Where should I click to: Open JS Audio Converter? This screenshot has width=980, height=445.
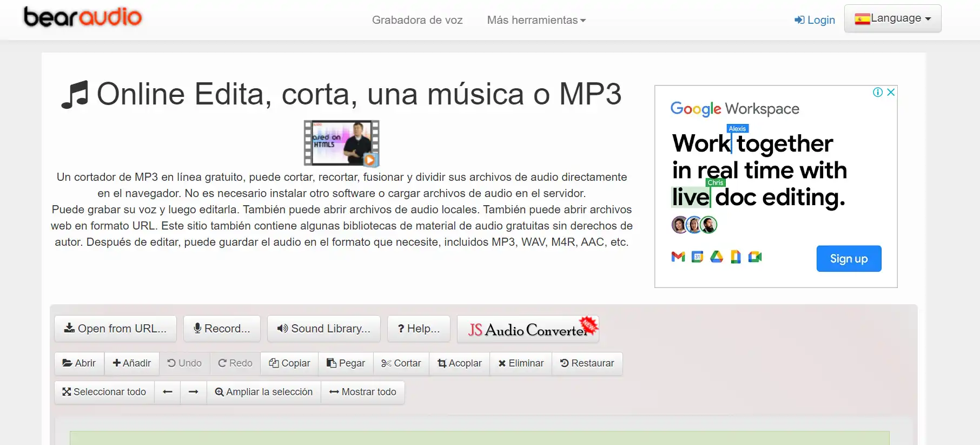[x=528, y=329]
